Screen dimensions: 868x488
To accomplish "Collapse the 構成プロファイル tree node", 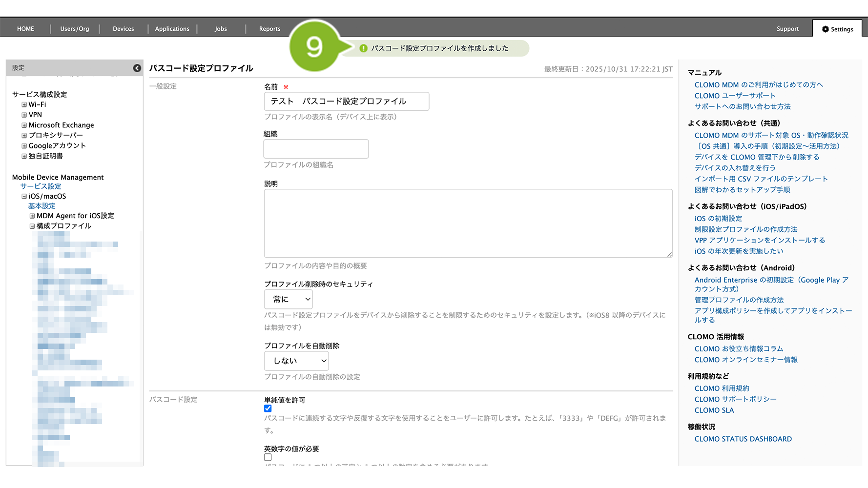I will coord(32,226).
